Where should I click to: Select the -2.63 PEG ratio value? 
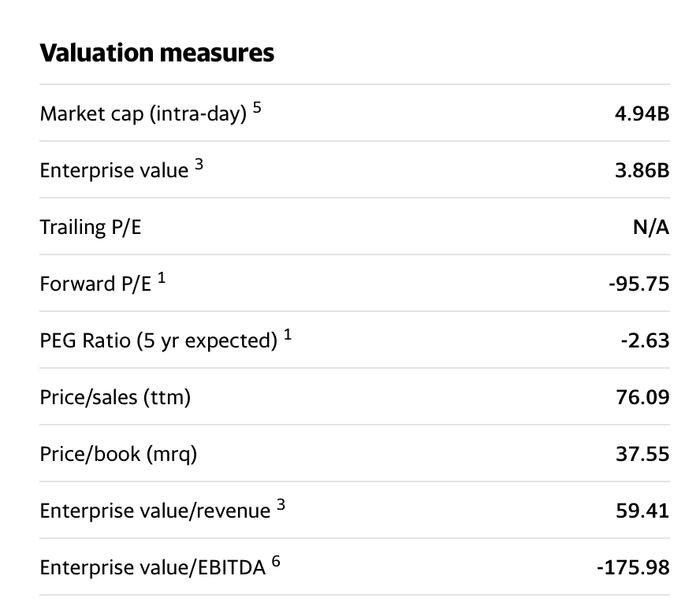[648, 340]
